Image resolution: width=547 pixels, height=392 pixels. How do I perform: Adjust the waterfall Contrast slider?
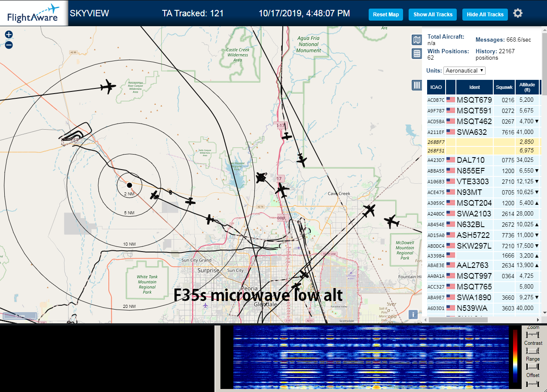click(x=532, y=351)
